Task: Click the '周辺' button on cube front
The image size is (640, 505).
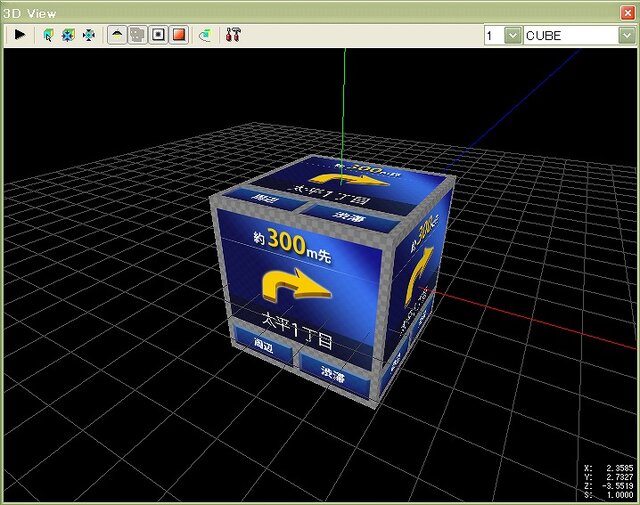Action: (264, 346)
